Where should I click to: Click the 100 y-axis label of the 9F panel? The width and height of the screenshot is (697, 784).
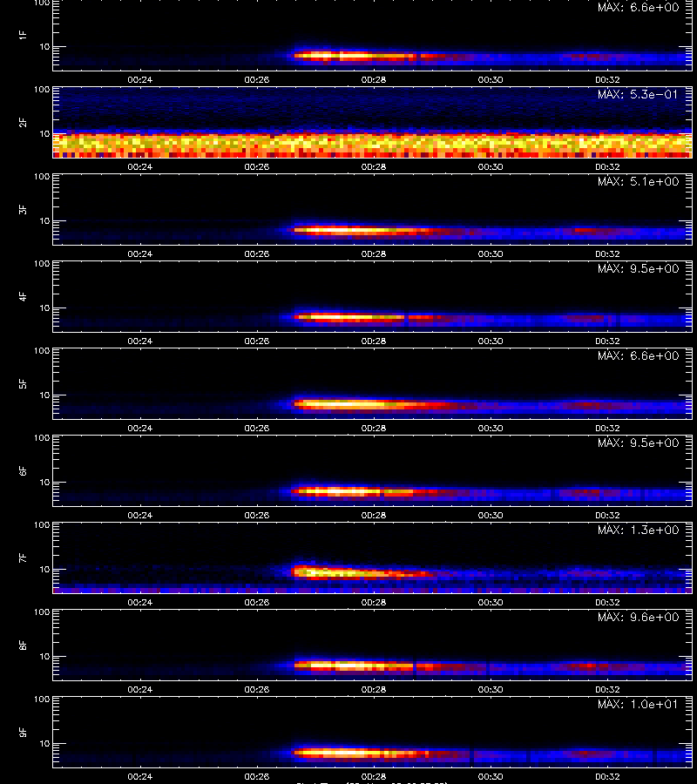(x=42, y=700)
